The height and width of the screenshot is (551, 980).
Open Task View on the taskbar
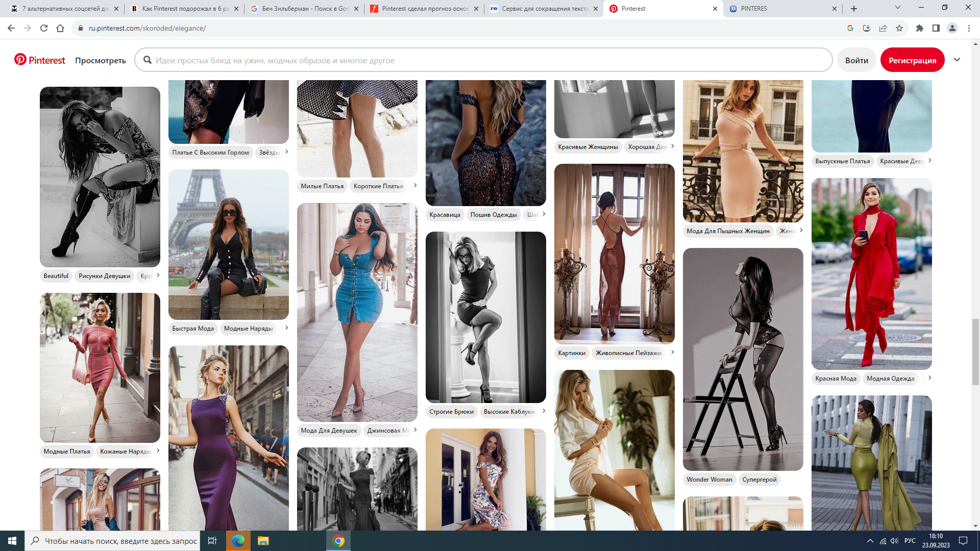pyautogui.click(x=212, y=541)
